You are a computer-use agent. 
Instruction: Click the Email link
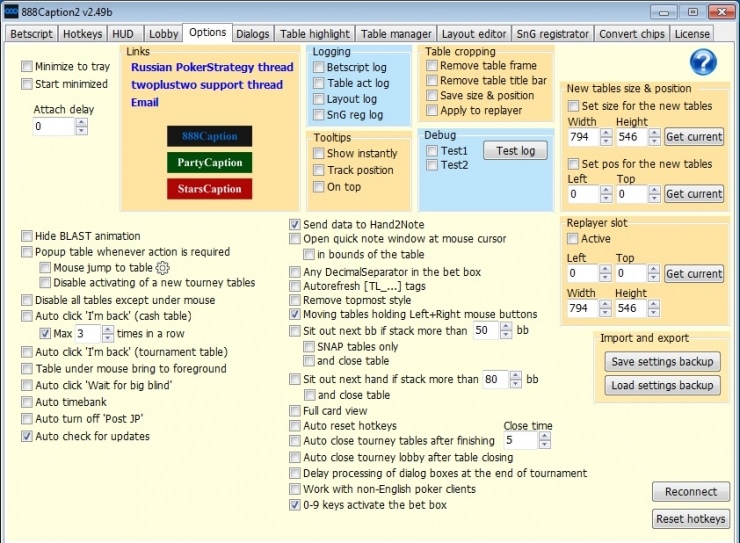point(144,102)
